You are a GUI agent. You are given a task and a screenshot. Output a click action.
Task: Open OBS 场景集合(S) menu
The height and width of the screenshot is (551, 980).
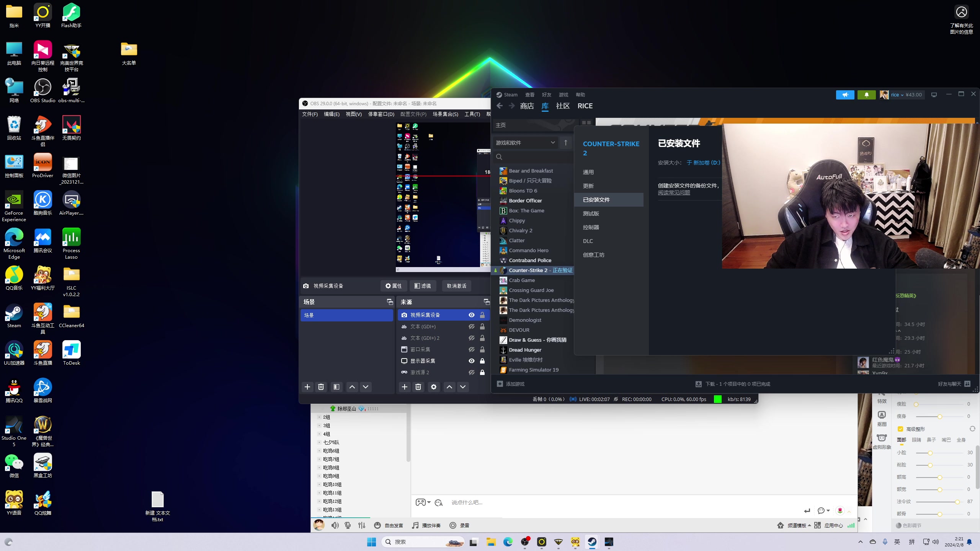pyautogui.click(x=445, y=114)
